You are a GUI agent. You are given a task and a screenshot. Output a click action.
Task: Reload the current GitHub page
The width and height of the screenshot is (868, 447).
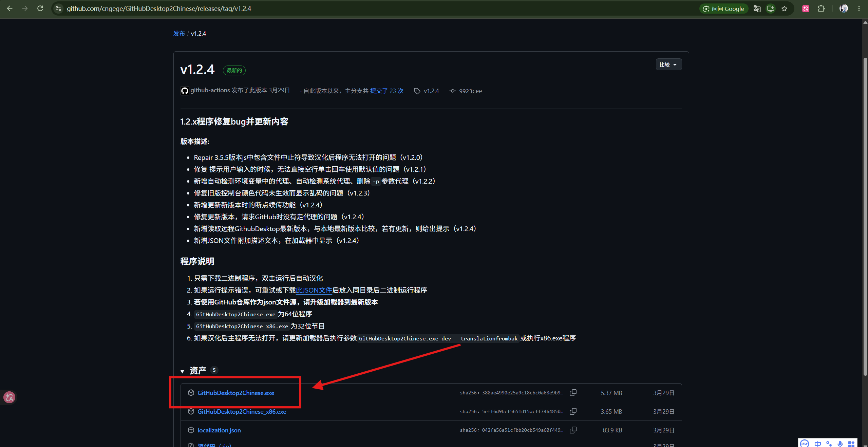click(40, 8)
